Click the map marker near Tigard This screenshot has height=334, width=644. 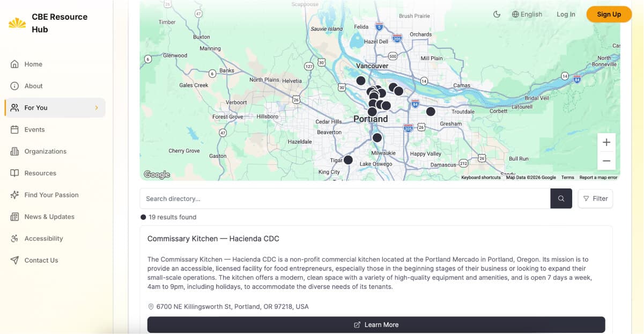pyautogui.click(x=348, y=159)
